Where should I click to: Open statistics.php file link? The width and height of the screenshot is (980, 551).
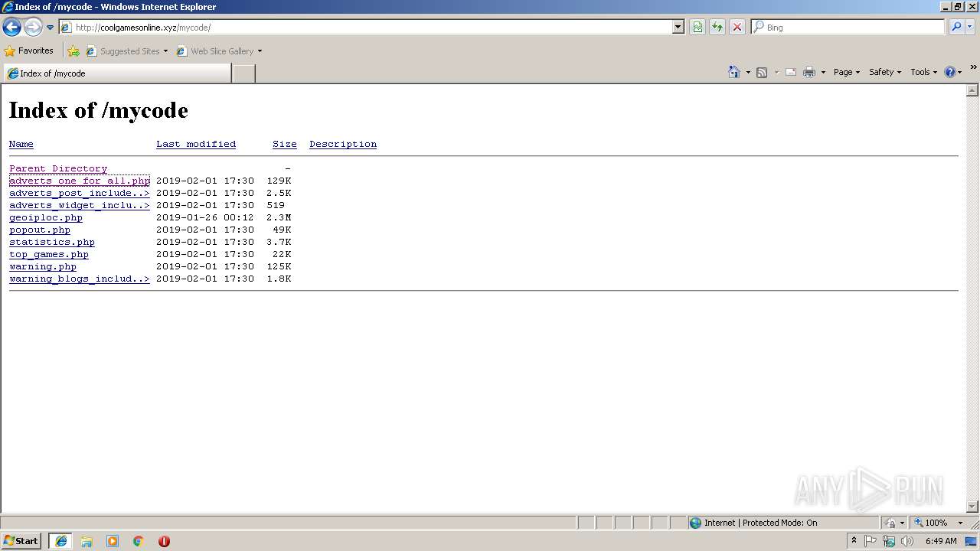coord(52,242)
